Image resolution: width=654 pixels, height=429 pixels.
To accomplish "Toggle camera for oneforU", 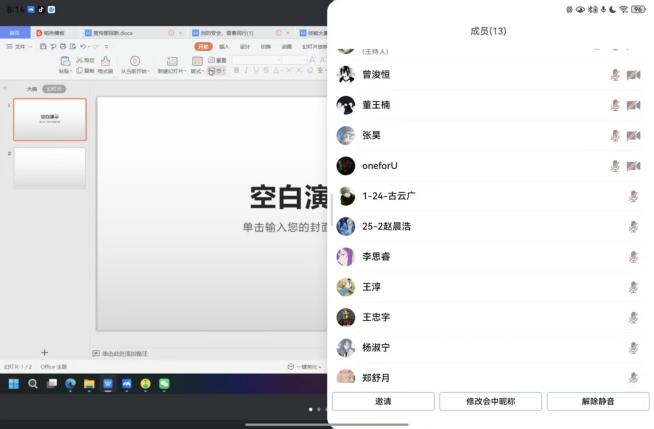I will pos(633,166).
